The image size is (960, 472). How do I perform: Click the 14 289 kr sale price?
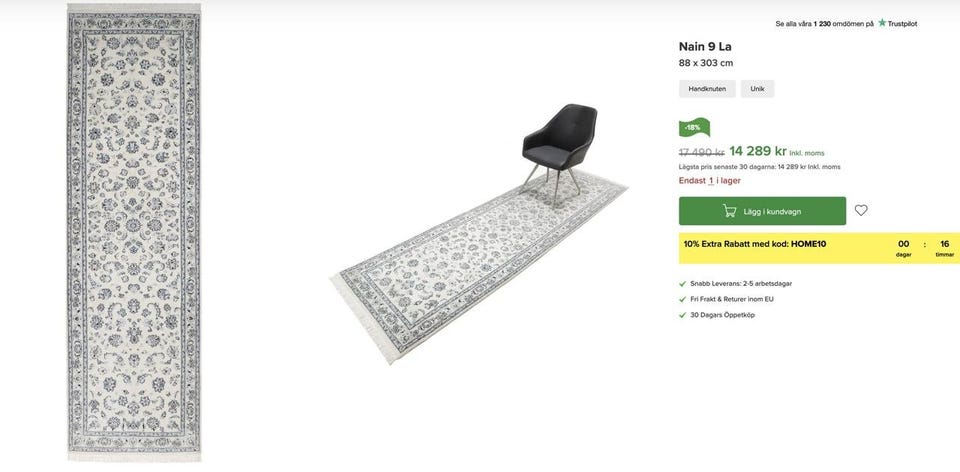pyautogui.click(x=757, y=151)
